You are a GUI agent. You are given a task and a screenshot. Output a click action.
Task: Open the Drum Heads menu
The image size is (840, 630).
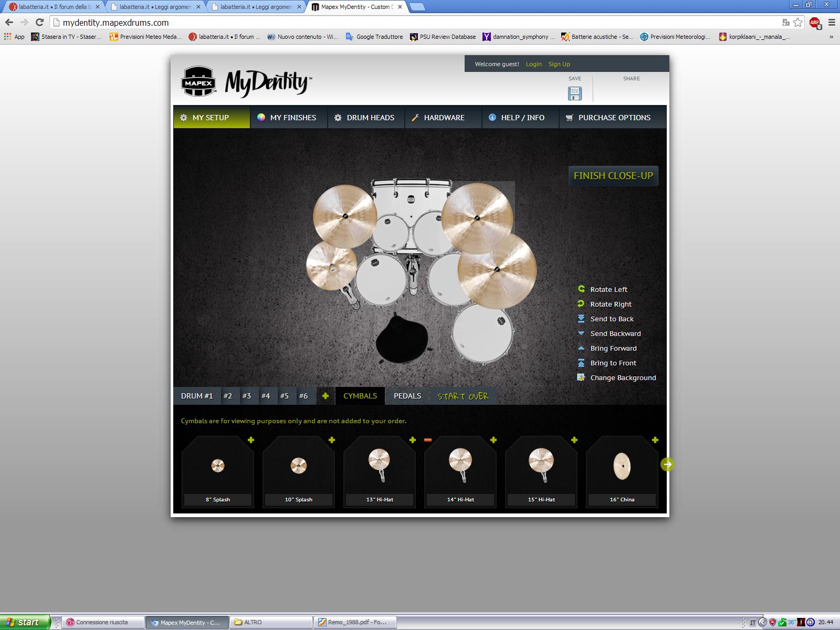pos(365,118)
